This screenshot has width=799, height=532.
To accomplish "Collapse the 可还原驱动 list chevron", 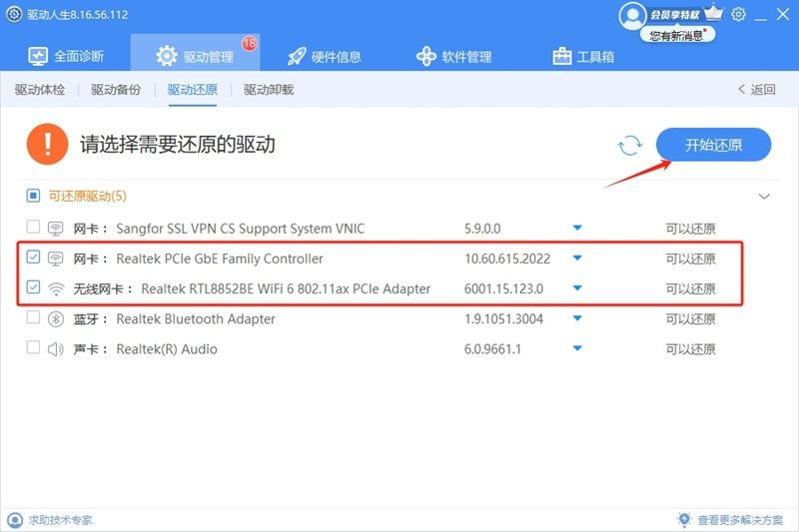I will (764, 197).
